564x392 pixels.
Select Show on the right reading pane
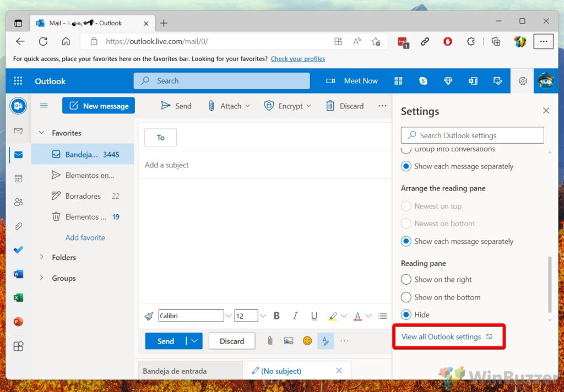(x=406, y=280)
